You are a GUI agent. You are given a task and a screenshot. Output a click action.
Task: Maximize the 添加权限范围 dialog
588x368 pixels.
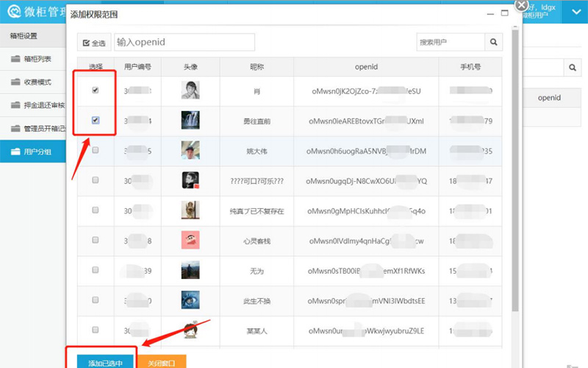[x=502, y=14]
